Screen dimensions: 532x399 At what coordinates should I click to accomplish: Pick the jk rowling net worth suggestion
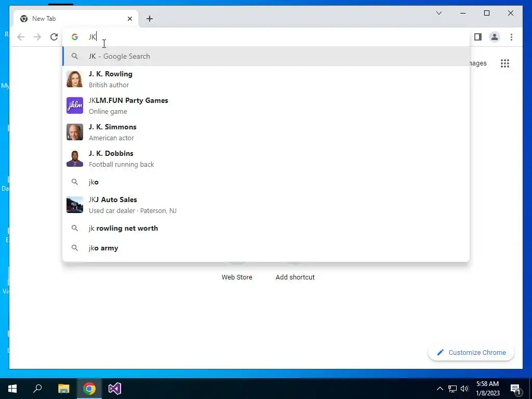point(266,229)
